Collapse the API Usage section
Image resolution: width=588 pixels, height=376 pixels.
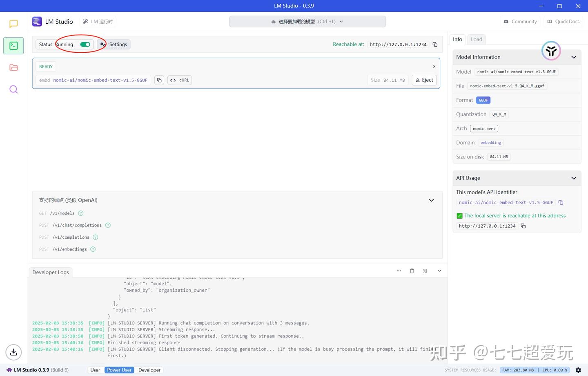574,178
